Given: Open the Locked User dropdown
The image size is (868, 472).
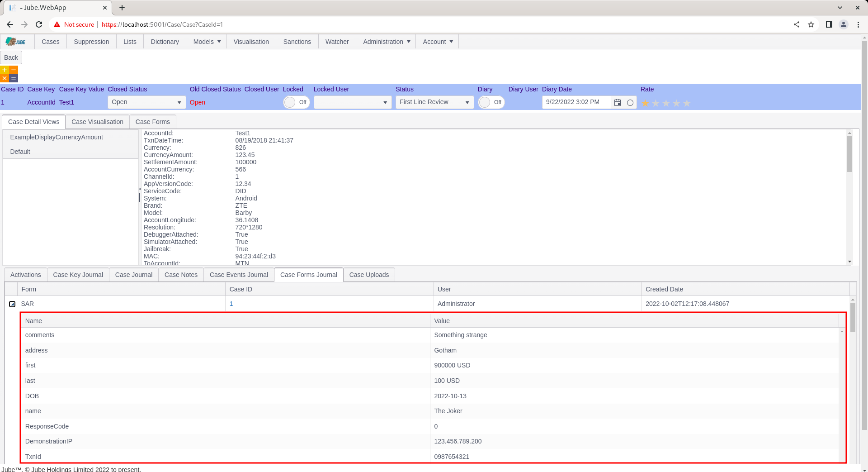Looking at the screenshot, I should pyautogui.click(x=353, y=102).
